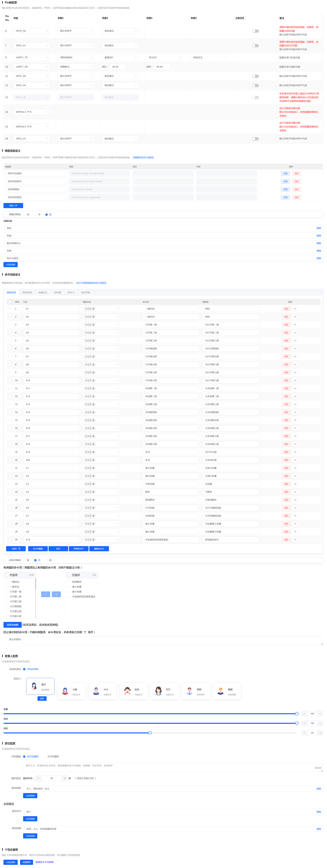The width and height of the screenshot is (327, 868).
Task: Open trigger-mode dropdown for command row A1
Action: click(101, 309)
